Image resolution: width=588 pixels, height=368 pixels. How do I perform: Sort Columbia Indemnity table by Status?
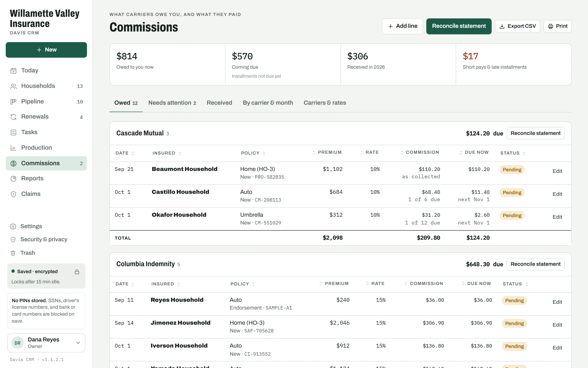tap(515, 284)
